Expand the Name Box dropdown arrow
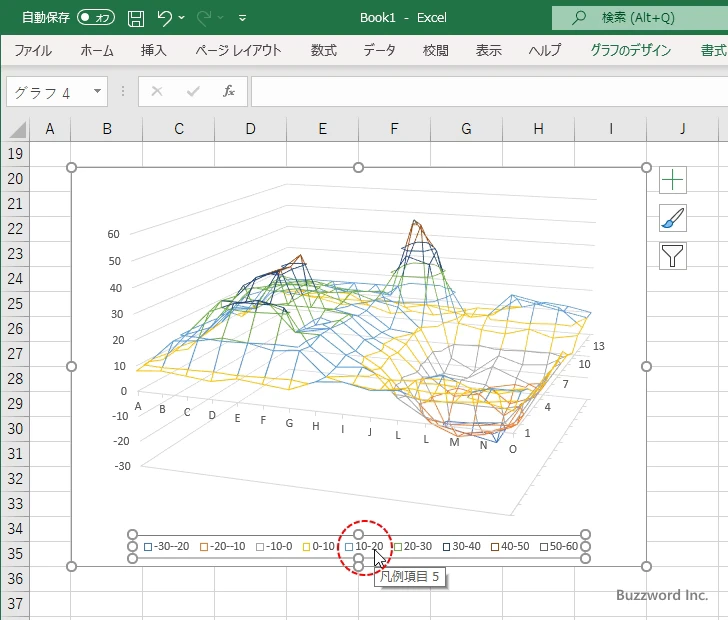Image resolution: width=728 pixels, height=620 pixels. click(98, 91)
